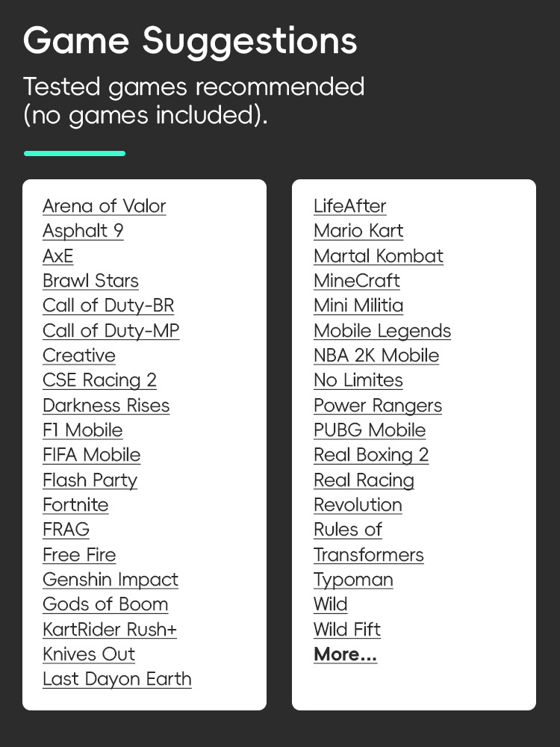Click Mario Kart in the right column

(x=358, y=231)
